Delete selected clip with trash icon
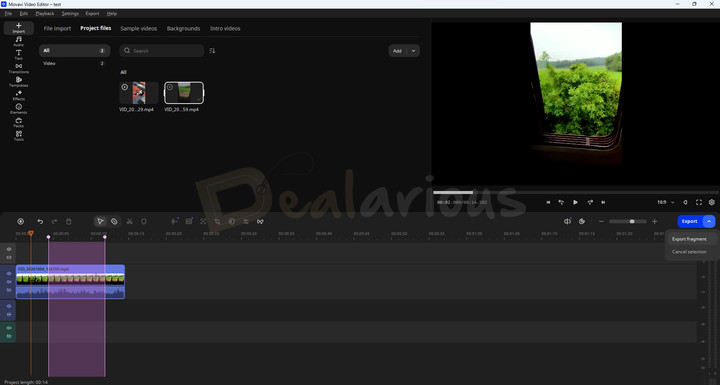Screen dimensions: 720x385 68,221
